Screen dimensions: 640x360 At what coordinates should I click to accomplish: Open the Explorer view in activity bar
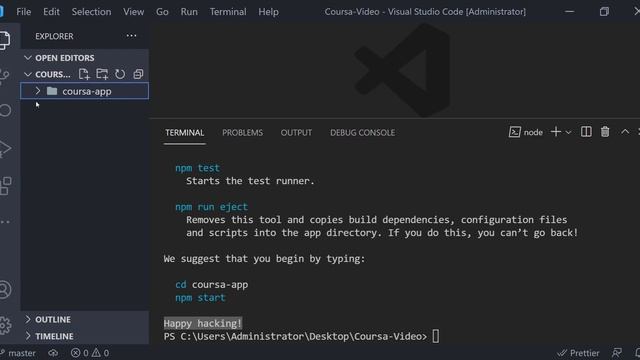click(4, 40)
